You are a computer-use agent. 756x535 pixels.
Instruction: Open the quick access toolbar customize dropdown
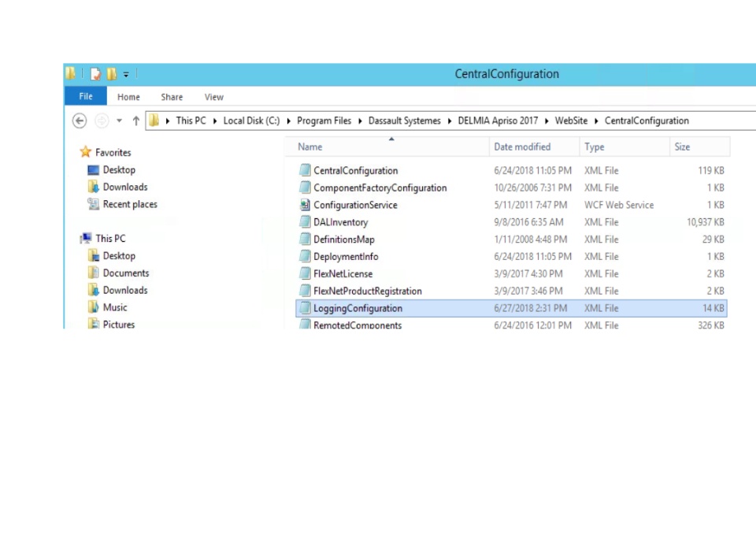coord(126,74)
